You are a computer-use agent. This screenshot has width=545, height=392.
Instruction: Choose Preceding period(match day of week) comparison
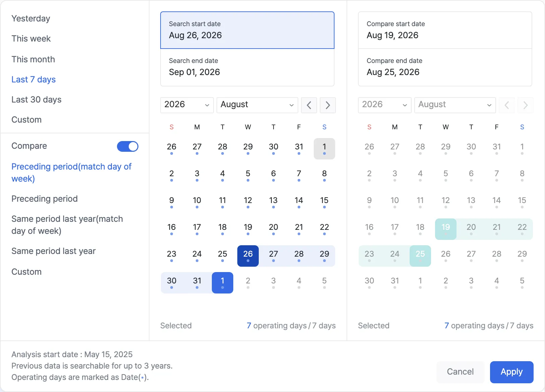click(71, 173)
